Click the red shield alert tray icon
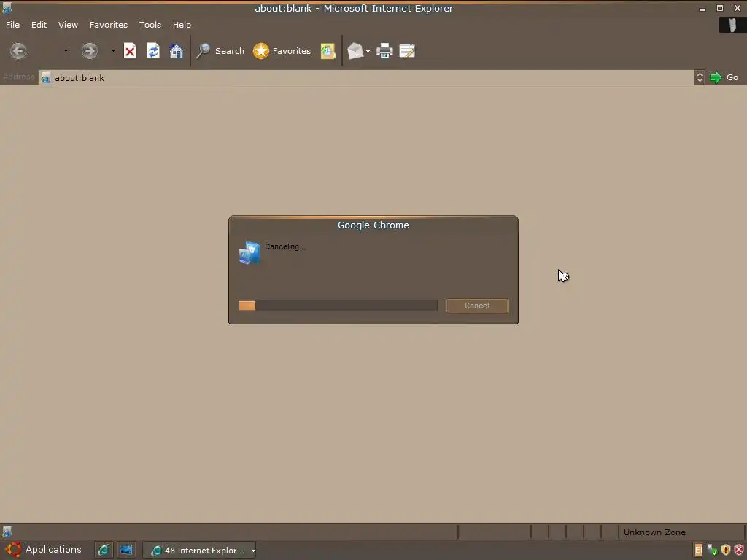747x560 pixels. [x=739, y=550]
